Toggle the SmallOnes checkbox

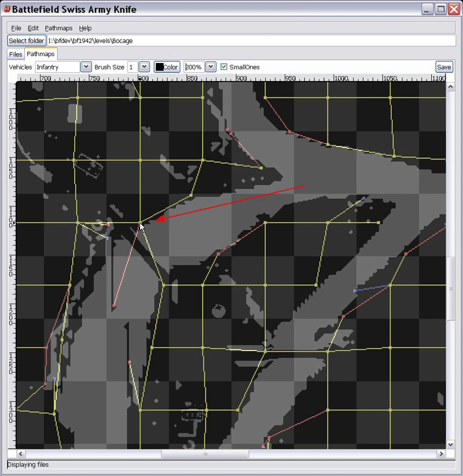pos(224,67)
